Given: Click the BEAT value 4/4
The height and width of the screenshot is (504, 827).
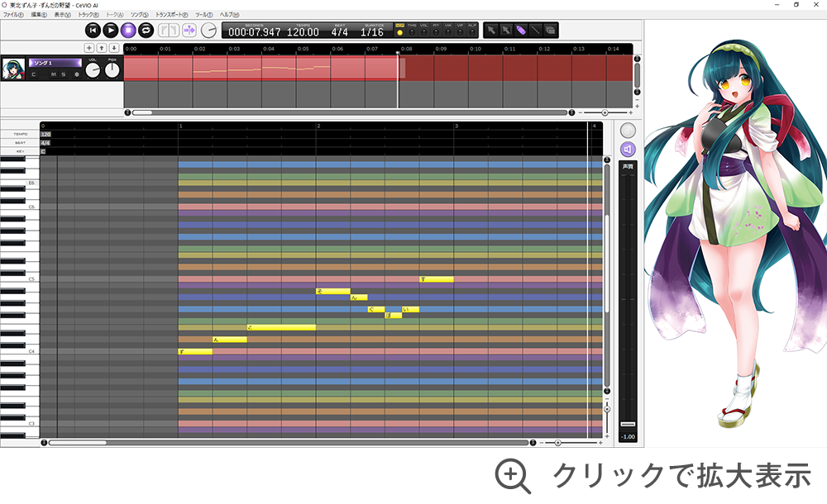Looking at the screenshot, I should [x=340, y=32].
